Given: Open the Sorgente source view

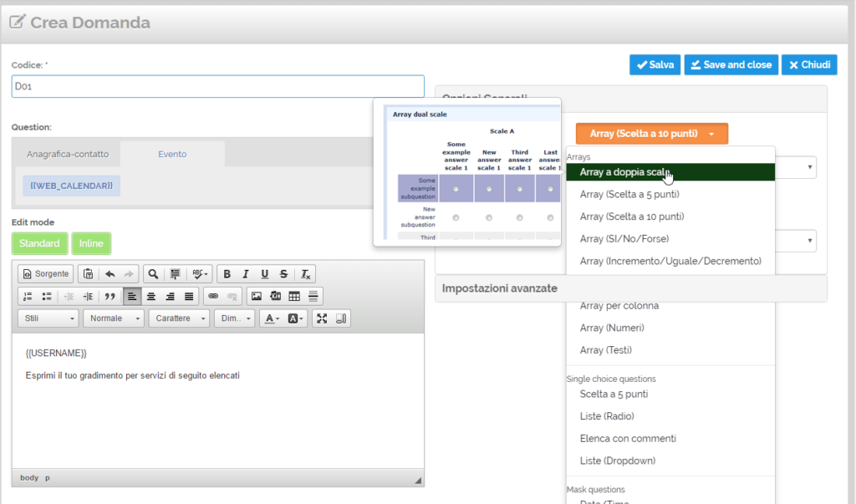Looking at the screenshot, I should coord(46,274).
